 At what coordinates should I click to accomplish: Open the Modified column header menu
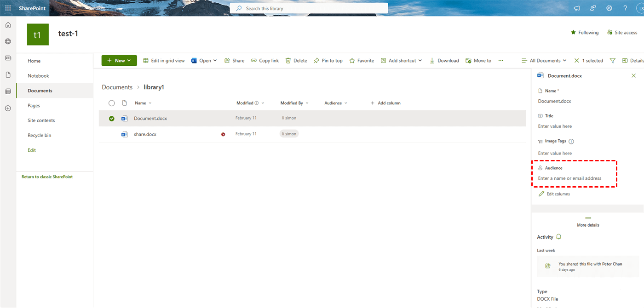point(251,103)
